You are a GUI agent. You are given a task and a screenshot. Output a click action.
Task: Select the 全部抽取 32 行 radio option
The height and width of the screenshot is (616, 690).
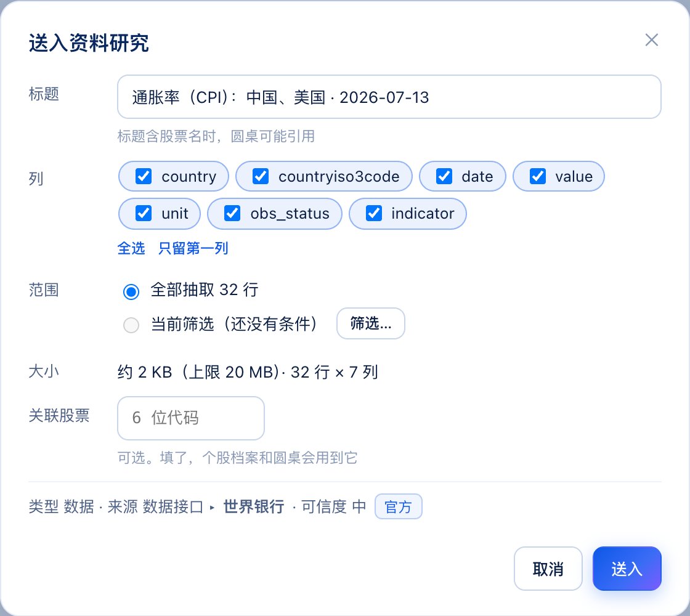pos(131,291)
